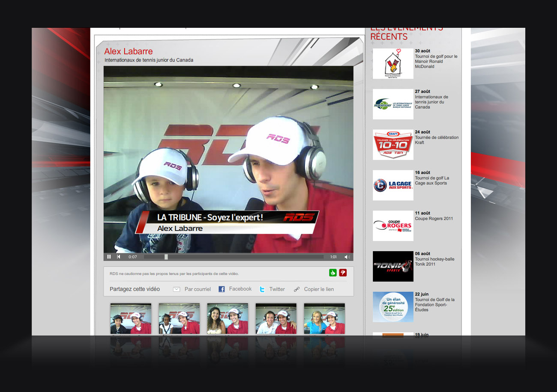This screenshot has width=557, height=392.
Task: Restart the video with the skip-back icon
Action: [119, 257]
